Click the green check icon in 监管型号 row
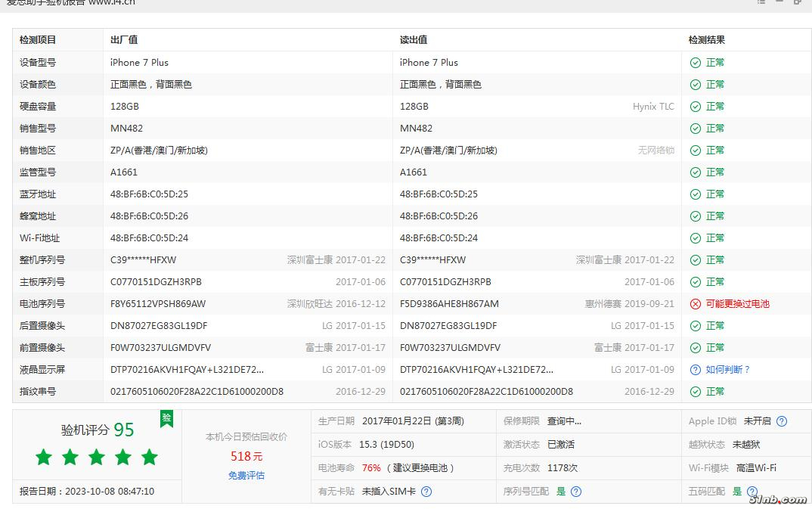Screen dimensions: 812x509 [696, 172]
